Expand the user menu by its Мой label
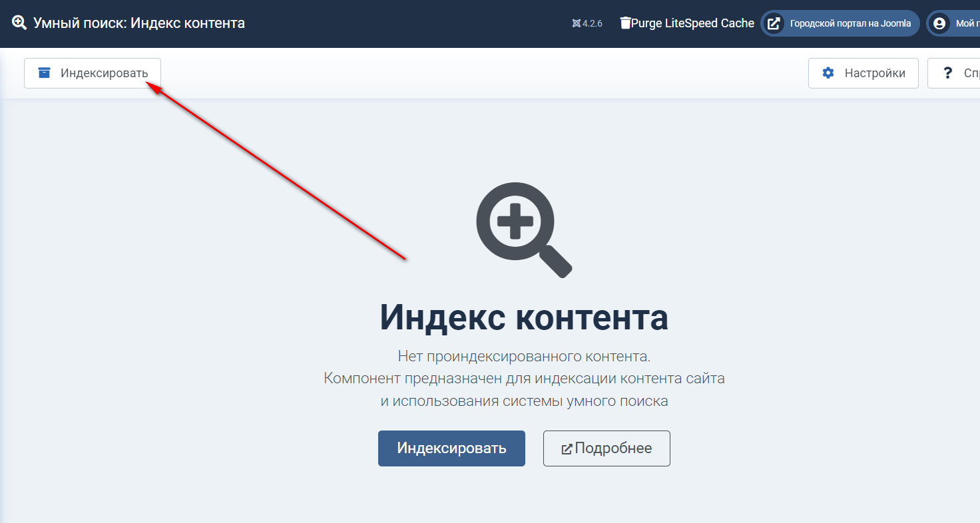This screenshot has height=523, width=980. (967, 23)
